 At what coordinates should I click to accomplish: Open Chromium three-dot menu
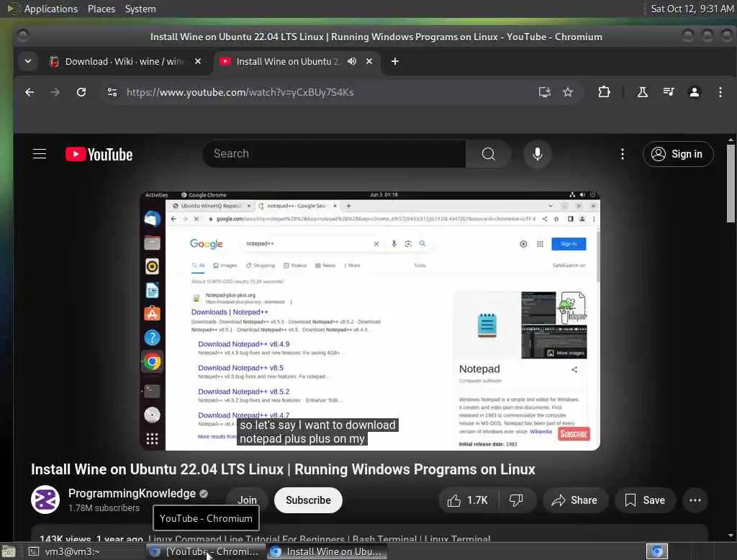pos(720,92)
